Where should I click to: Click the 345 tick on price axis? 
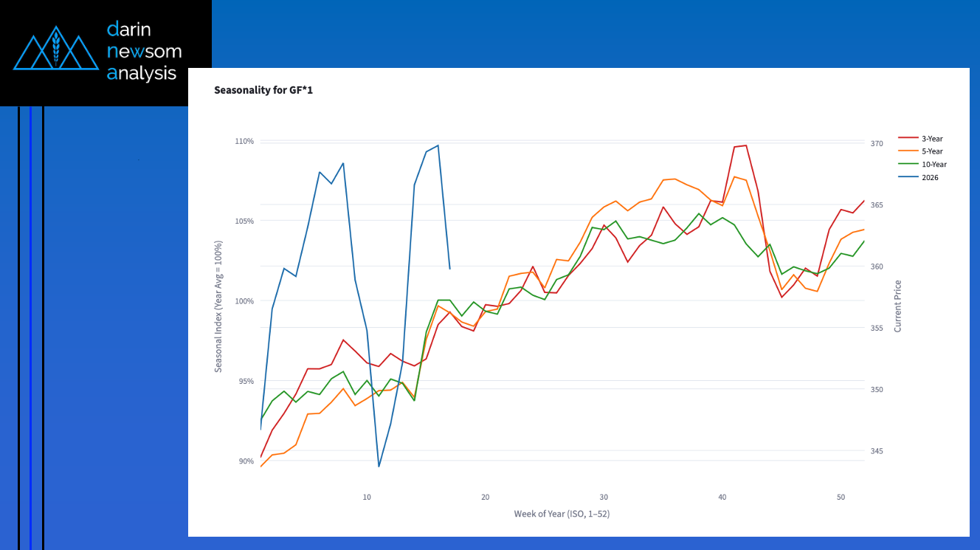(877, 451)
